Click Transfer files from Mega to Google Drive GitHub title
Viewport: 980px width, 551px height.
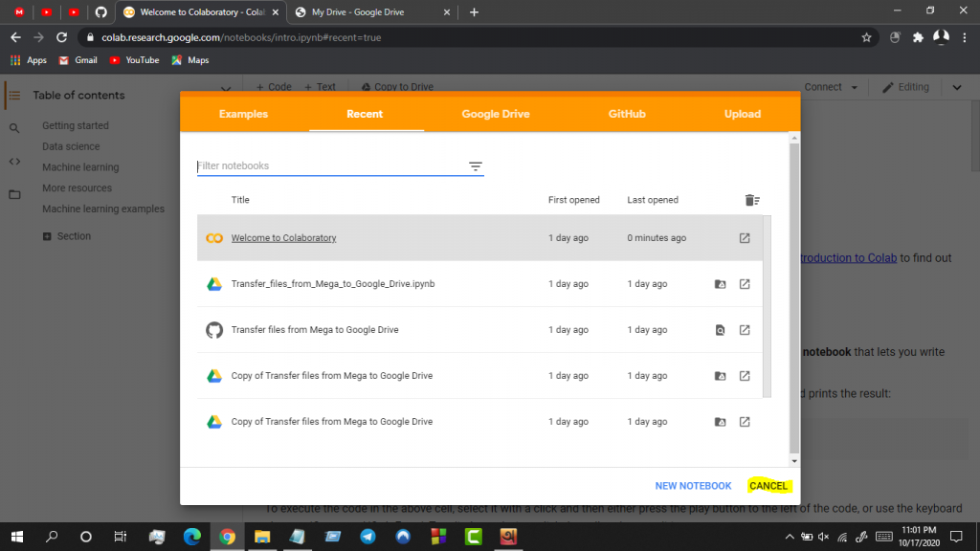[x=314, y=330]
